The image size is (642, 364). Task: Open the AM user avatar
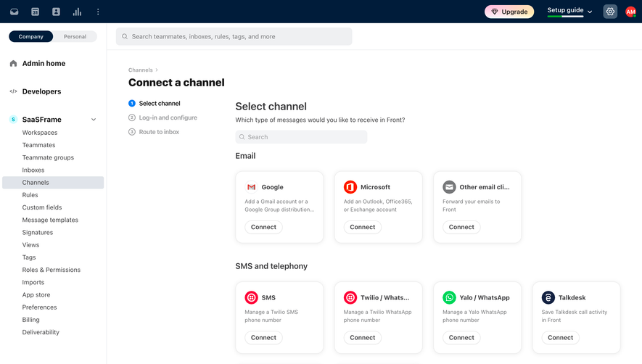click(x=630, y=12)
